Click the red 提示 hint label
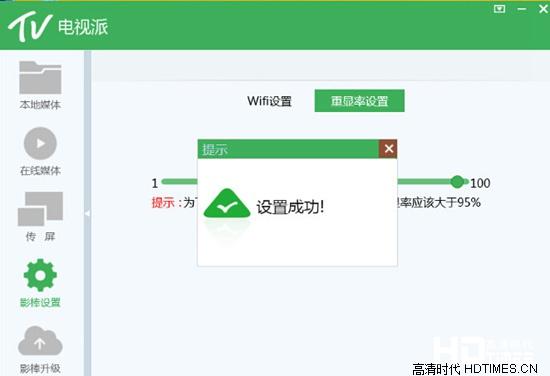Screen dimensions: 550x376 pyautogui.click(x=163, y=202)
